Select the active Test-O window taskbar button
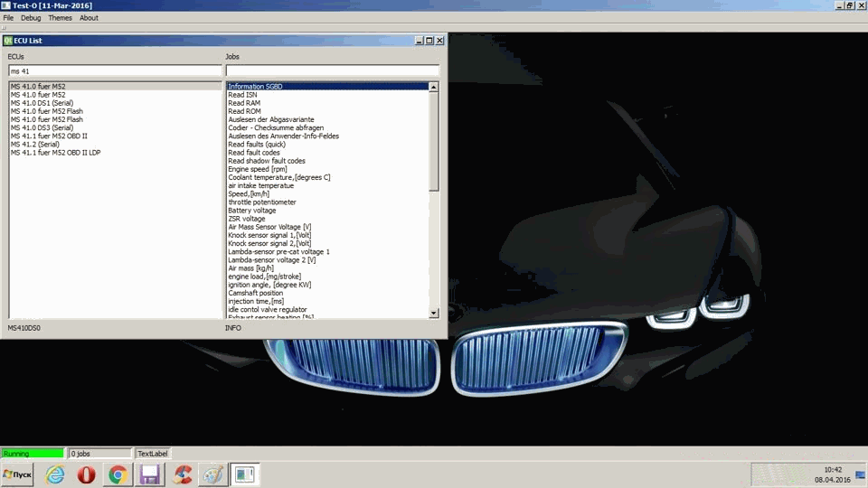The width and height of the screenshot is (868, 488). (x=245, y=474)
